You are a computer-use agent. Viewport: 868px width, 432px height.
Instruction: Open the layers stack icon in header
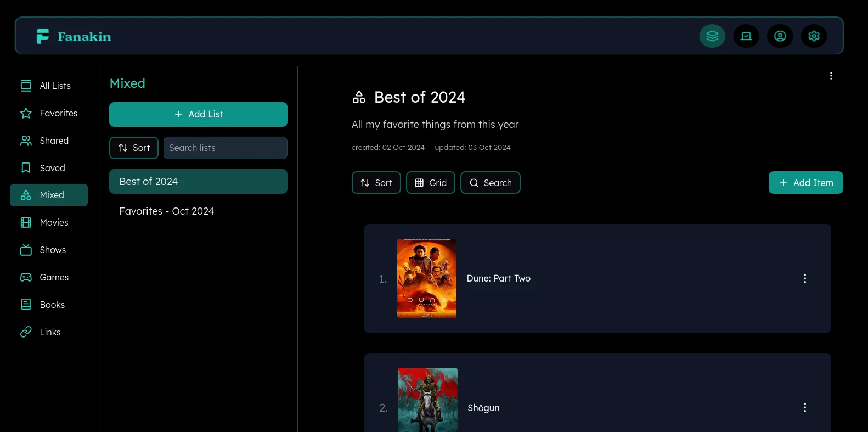[712, 36]
